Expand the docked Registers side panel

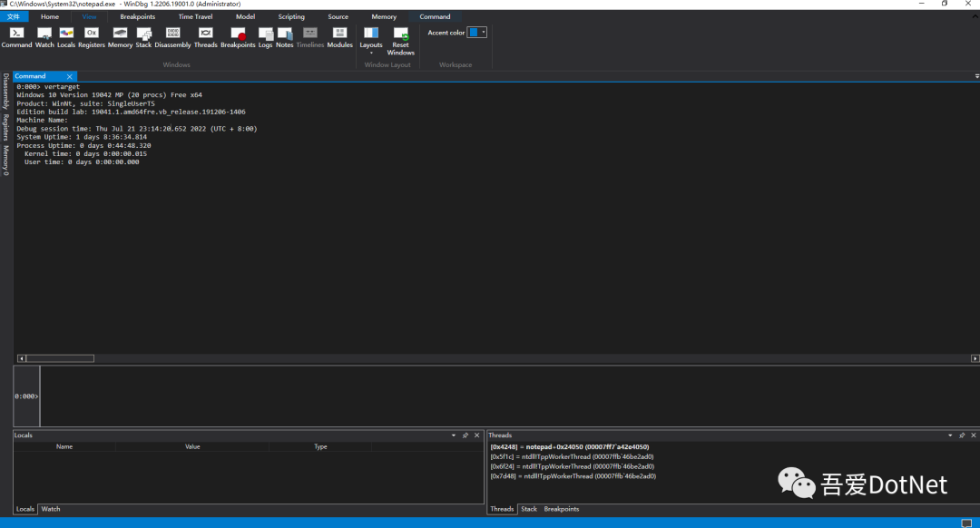pyautogui.click(x=5, y=127)
